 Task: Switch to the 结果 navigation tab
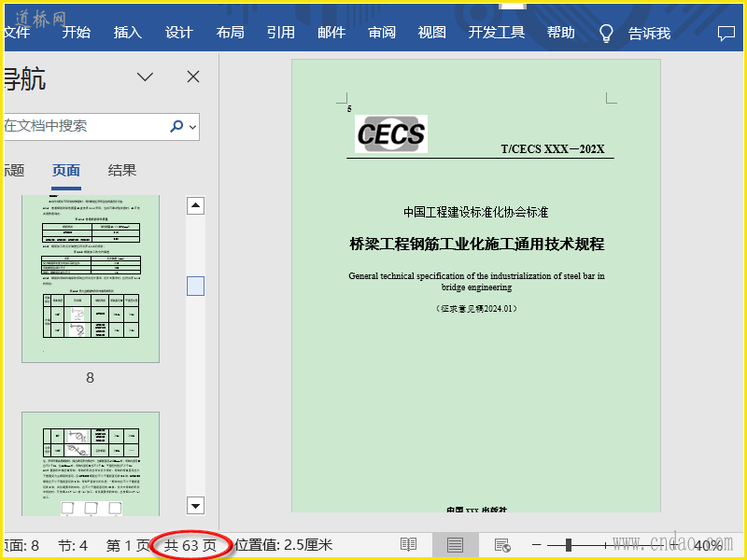(x=122, y=171)
